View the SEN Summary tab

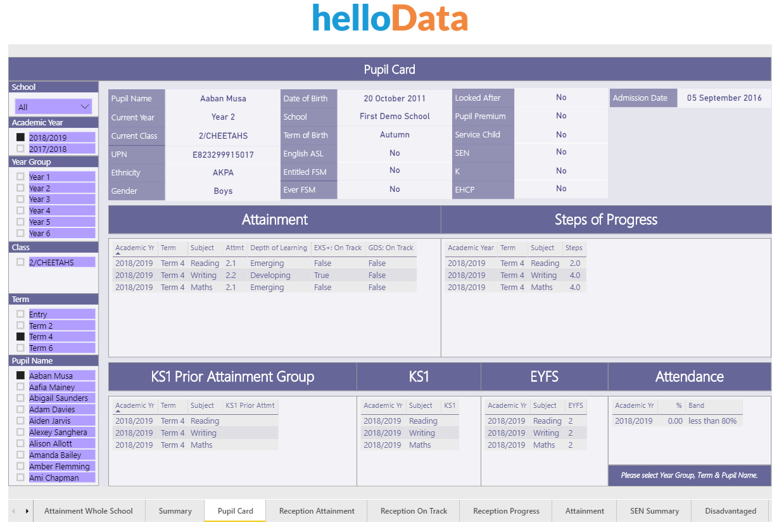[x=654, y=510]
